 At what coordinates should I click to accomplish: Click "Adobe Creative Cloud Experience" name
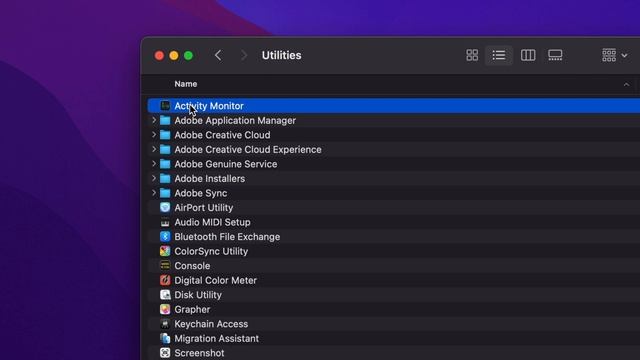pos(248,149)
